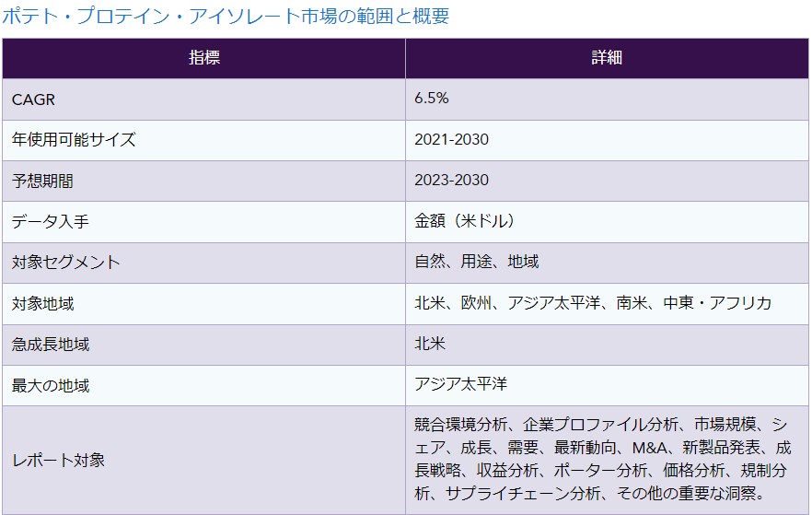This screenshot has height=515, width=812.
Task: Click the 指標 column header
Action: (x=203, y=58)
